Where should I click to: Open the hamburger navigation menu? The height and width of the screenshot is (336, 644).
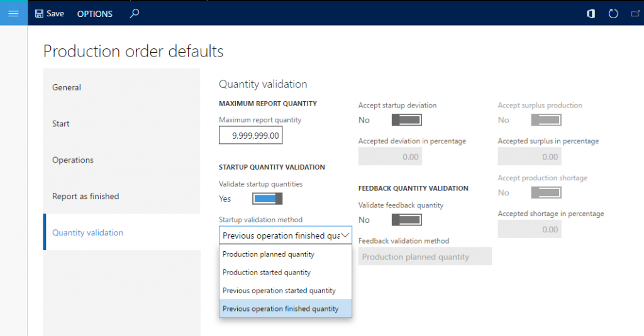[14, 14]
